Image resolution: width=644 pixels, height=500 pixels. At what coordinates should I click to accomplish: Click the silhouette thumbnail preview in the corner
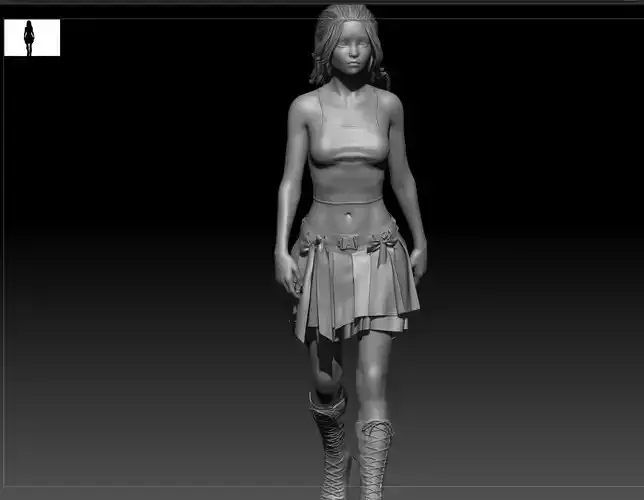[32, 37]
